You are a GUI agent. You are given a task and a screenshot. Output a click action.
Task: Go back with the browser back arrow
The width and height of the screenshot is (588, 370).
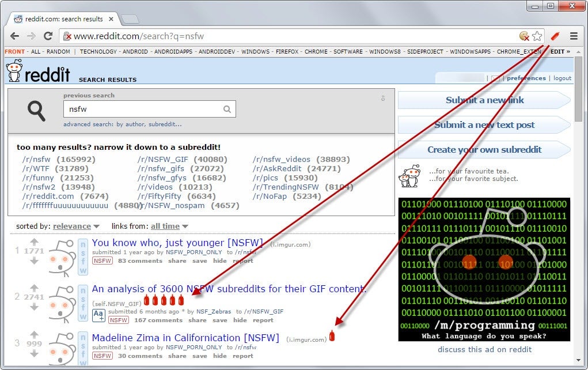pyautogui.click(x=14, y=36)
